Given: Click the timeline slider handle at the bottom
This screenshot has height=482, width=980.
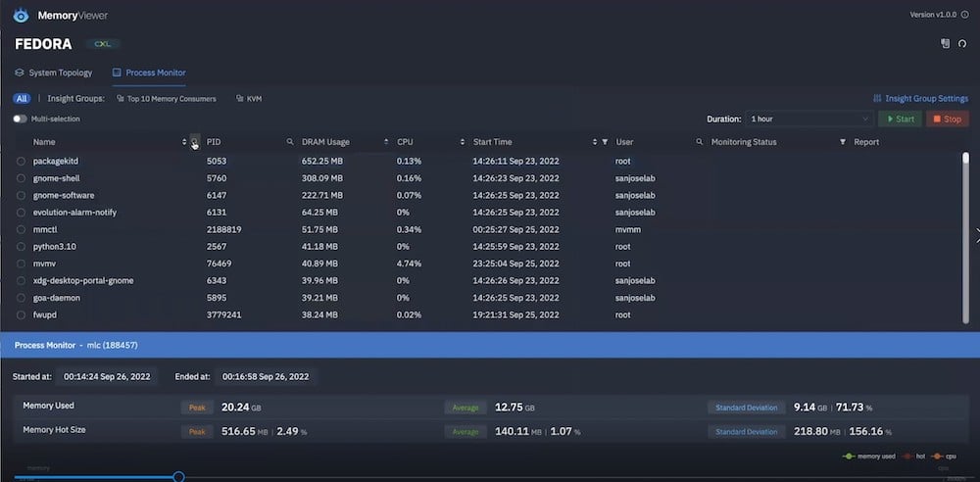Looking at the screenshot, I should (178, 477).
